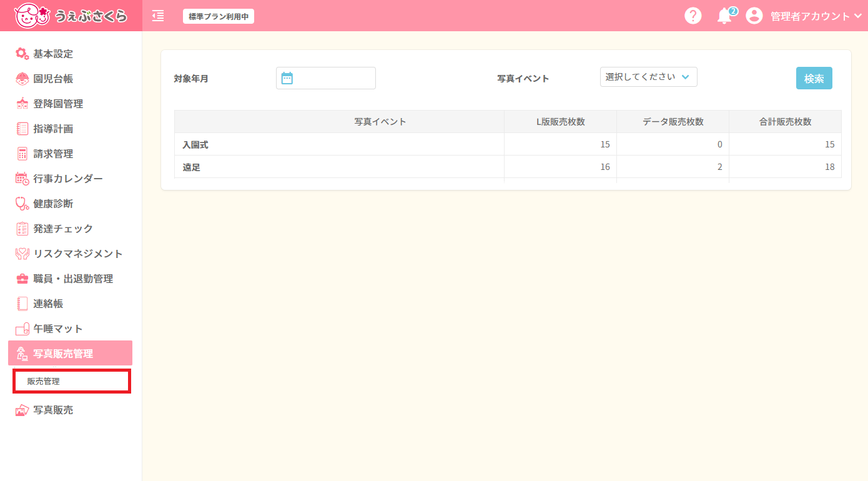Screen dimensions: 868x481
Task: Click the うぇぶさくら logo
Action: coord(71,16)
